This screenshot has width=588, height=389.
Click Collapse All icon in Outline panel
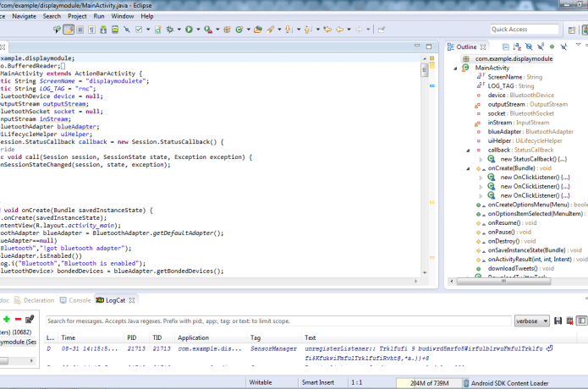(x=505, y=47)
